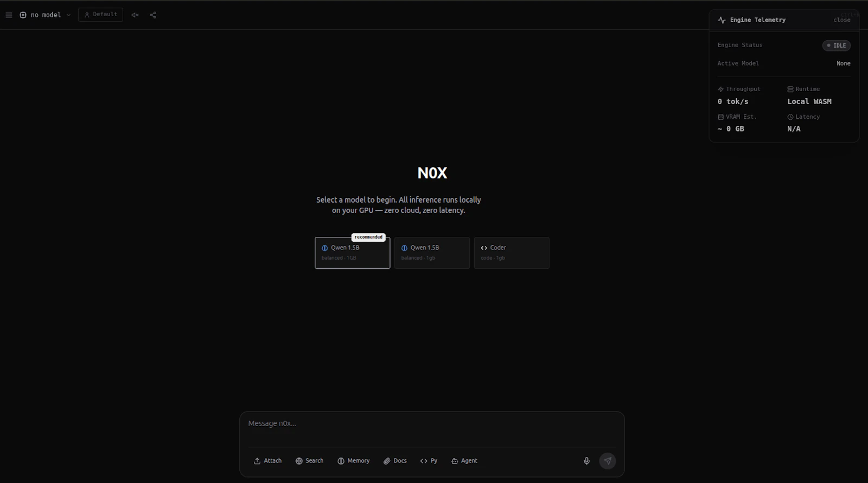Choose the Qwen 1.5B card without recommended badge
Viewport: 868px width, 483px height.
pos(432,253)
